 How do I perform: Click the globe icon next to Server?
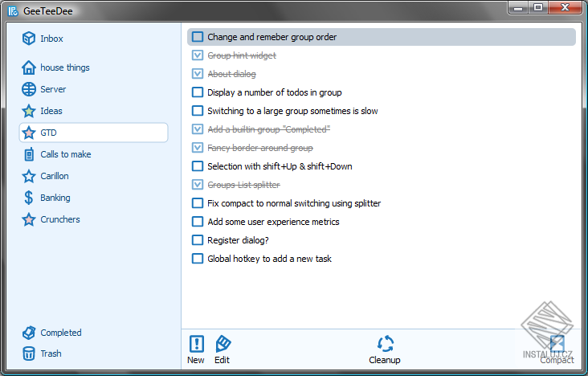pyautogui.click(x=29, y=89)
